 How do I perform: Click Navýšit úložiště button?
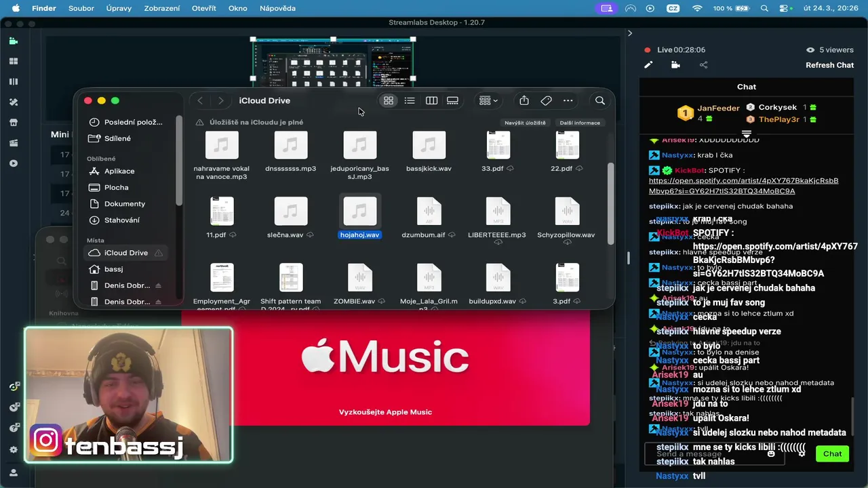(525, 123)
